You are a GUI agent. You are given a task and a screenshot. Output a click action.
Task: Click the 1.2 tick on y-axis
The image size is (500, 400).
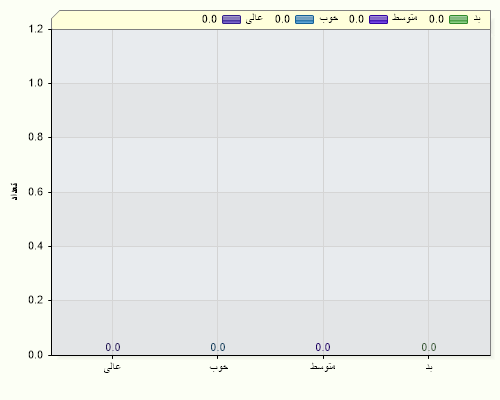(x=36, y=29)
